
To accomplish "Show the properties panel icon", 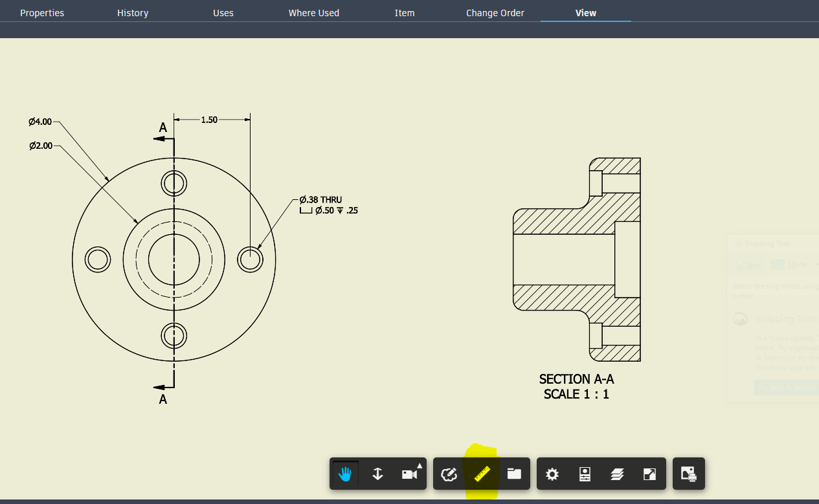I will (x=585, y=474).
